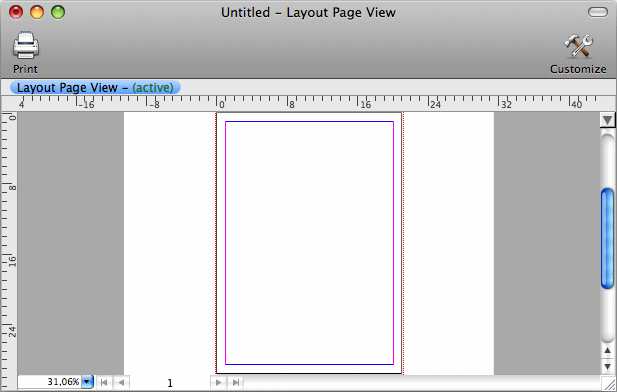Click the Print printer icon

click(26, 45)
